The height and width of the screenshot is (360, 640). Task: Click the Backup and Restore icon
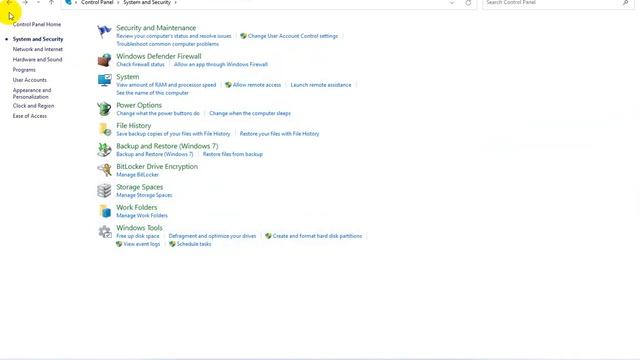(104, 150)
